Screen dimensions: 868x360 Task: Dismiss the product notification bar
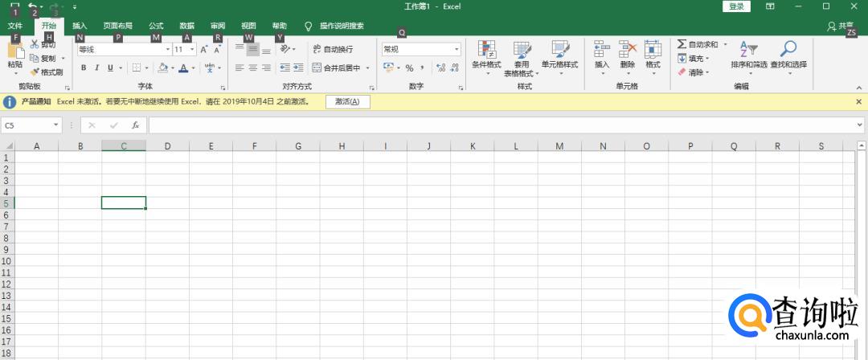(x=858, y=102)
